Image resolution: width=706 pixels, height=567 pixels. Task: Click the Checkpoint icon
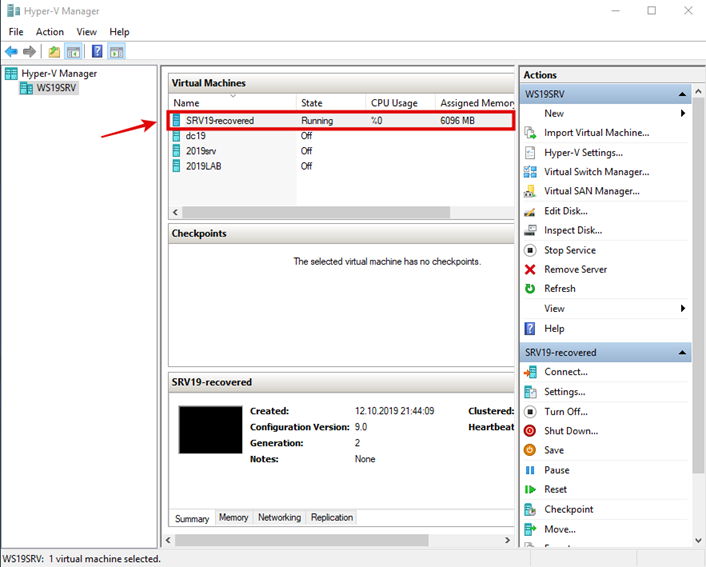(x=530, y=509)
